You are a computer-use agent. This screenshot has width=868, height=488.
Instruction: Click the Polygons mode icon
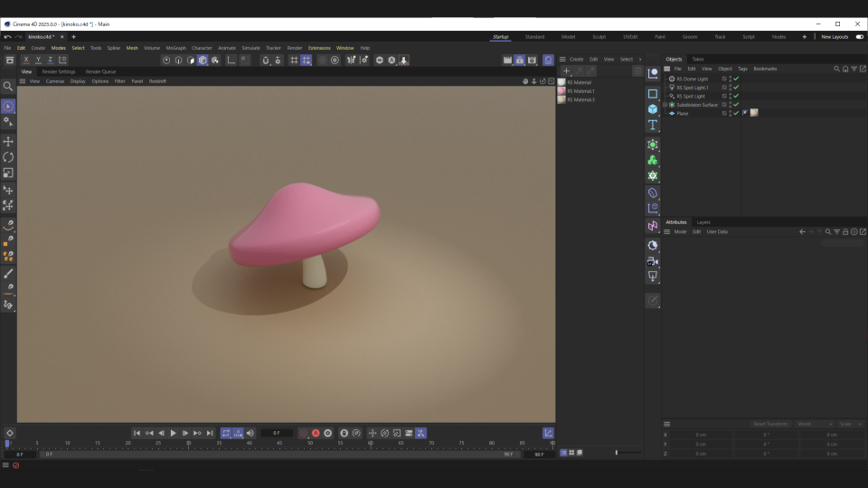pyautogui.click(x=191, y=60)
